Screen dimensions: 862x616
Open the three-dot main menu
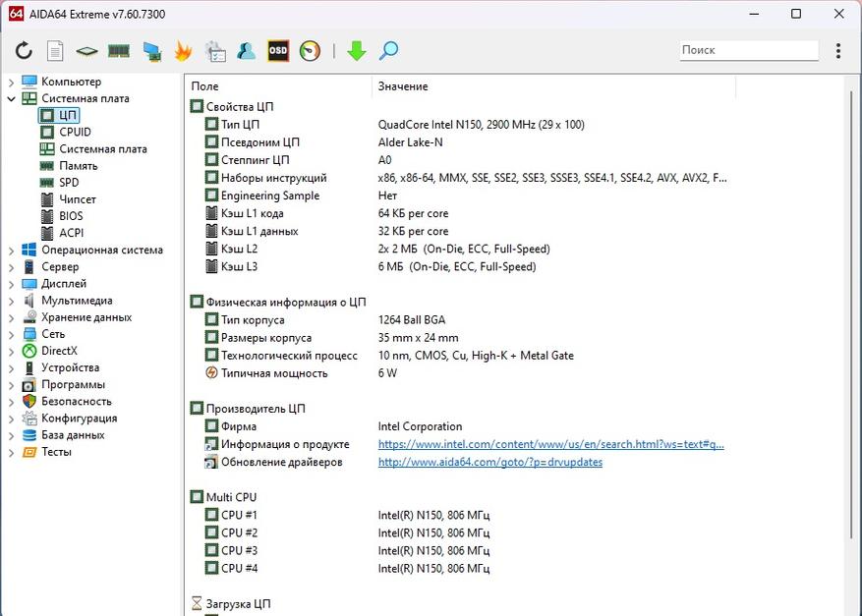pos(838,50)
